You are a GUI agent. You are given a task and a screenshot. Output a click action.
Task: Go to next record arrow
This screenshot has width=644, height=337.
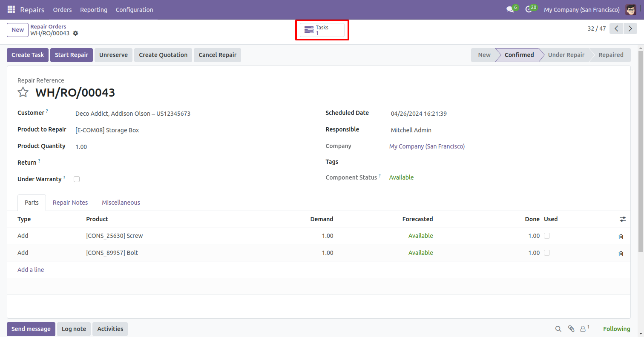630,29
